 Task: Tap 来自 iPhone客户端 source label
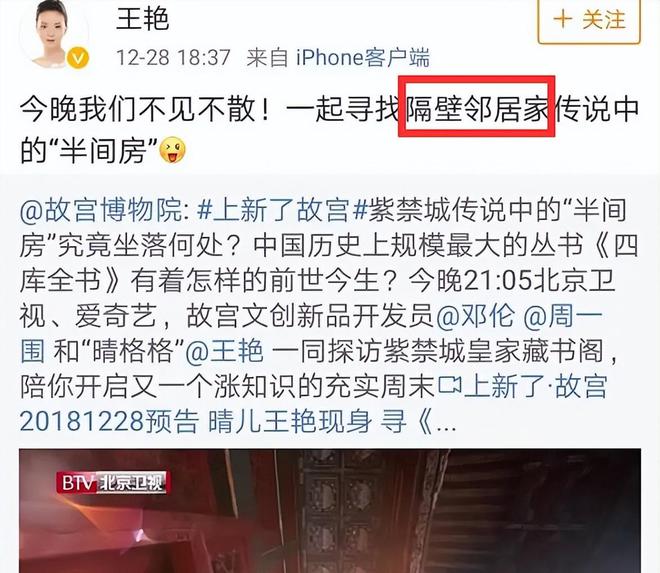coord(338,57)
